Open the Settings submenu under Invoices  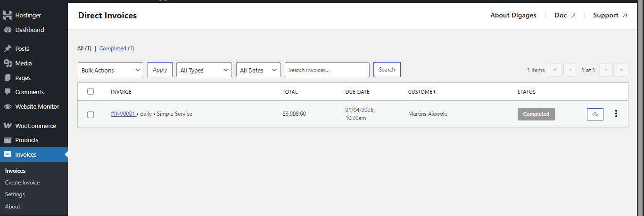pyautogui.click(x=15, y=194)
